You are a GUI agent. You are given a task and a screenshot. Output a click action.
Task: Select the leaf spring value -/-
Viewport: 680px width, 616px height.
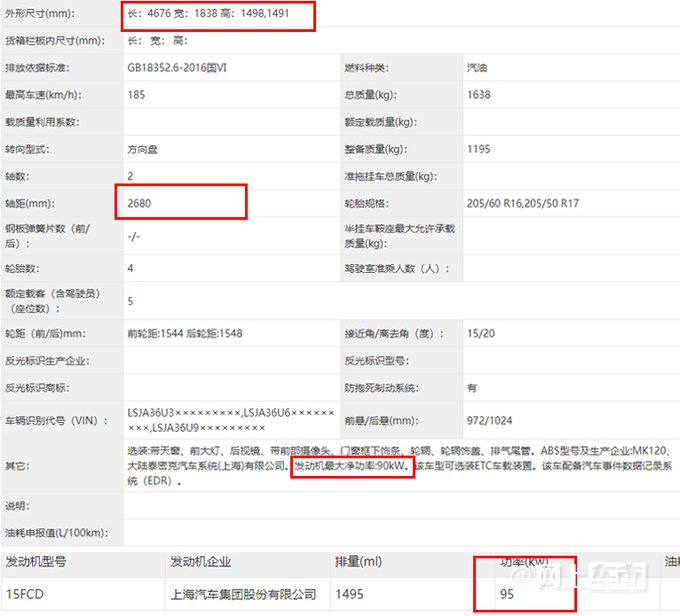pos(134,236)
